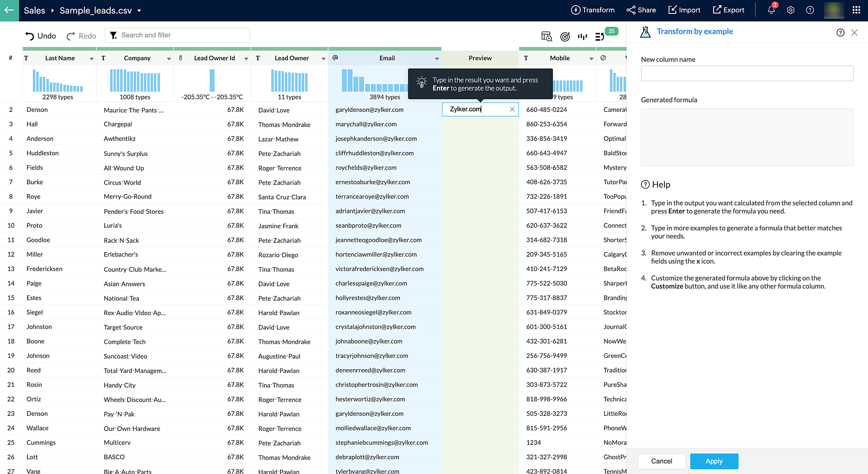Expand the Email column dropdown
The width and height of the screenshot is (868, 474).
point(437,59)
